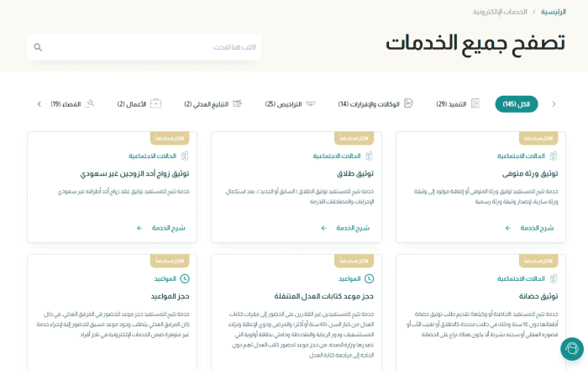The image size is (588, 370).
Task: Open the حجز المواعيد card title
Action: (170, 296)
